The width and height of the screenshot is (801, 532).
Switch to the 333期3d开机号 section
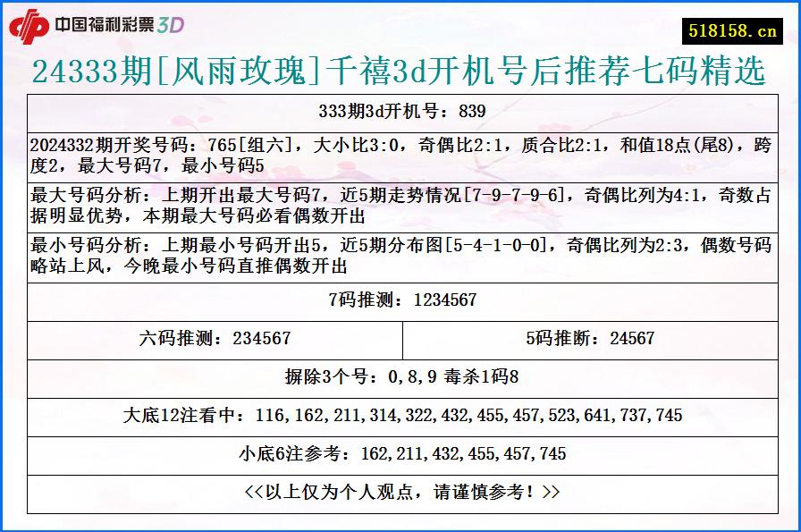click(x=400, y=112)
